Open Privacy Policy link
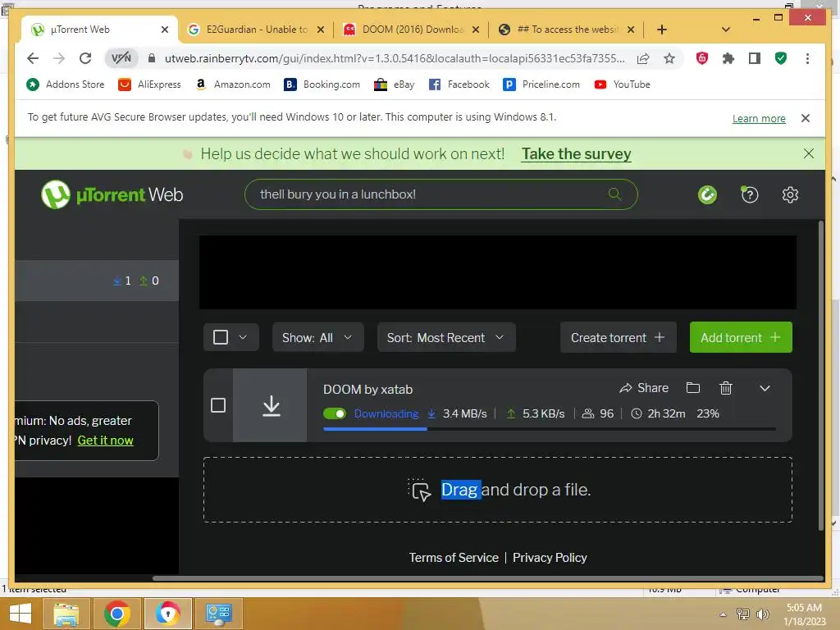Image resolution: width=840 pixels, height=630 pixels. (550, 558)
